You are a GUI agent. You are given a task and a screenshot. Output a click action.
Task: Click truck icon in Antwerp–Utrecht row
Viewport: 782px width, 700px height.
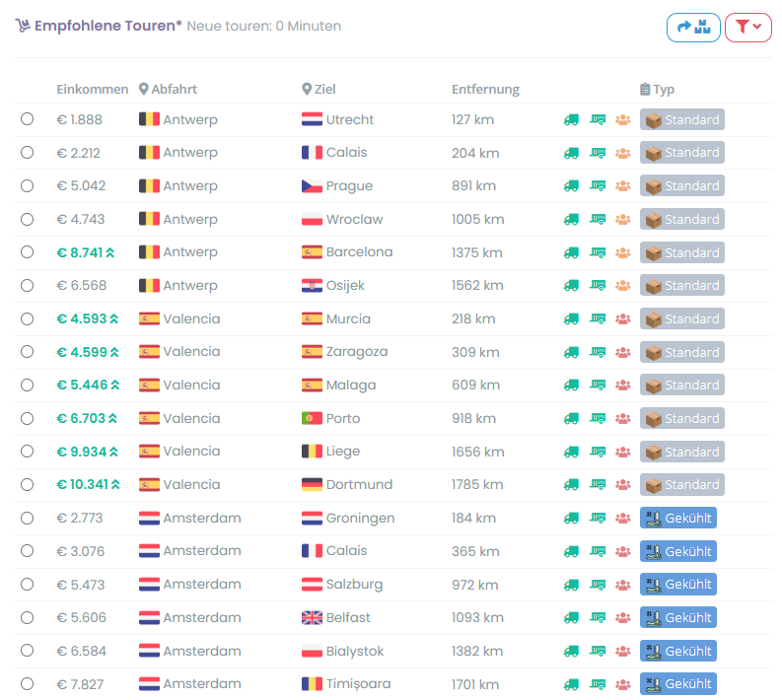point(571,119)
